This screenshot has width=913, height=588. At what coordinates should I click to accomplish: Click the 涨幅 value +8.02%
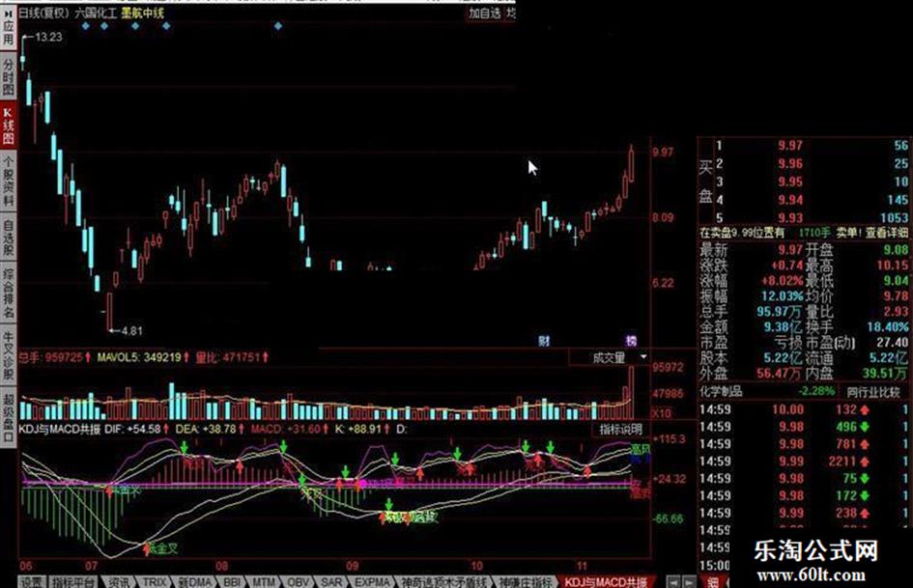pyautogui.click(x=782, y=280)
